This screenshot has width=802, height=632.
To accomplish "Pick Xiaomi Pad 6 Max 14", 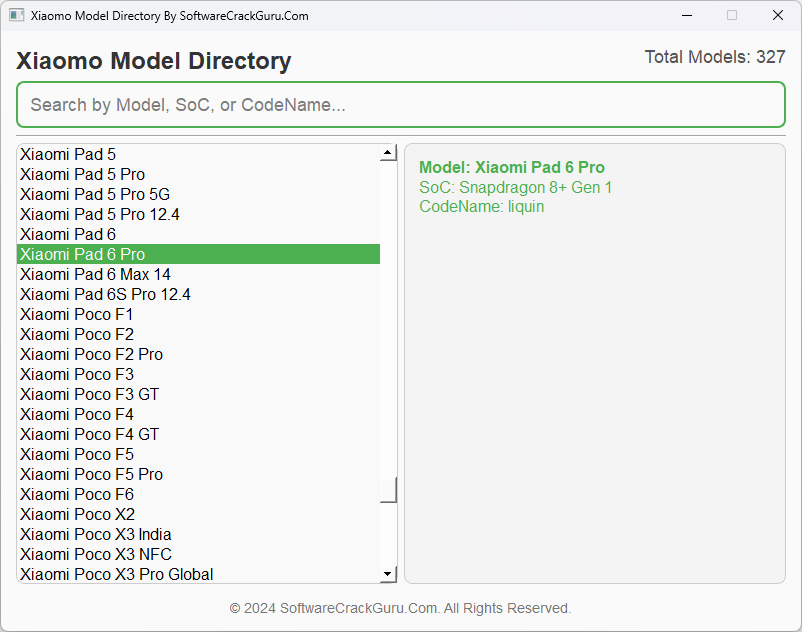I will (95, 274).
